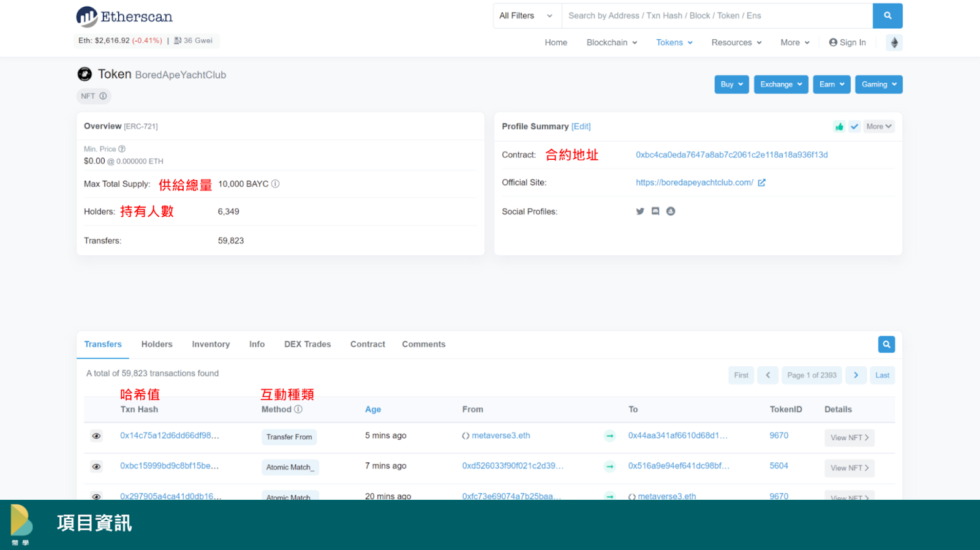Toggle eye icon for transaction 0x297905a4ca41d0db16
Image resolution: width=980 pixels, height=550 pixels.
(96, 496)
